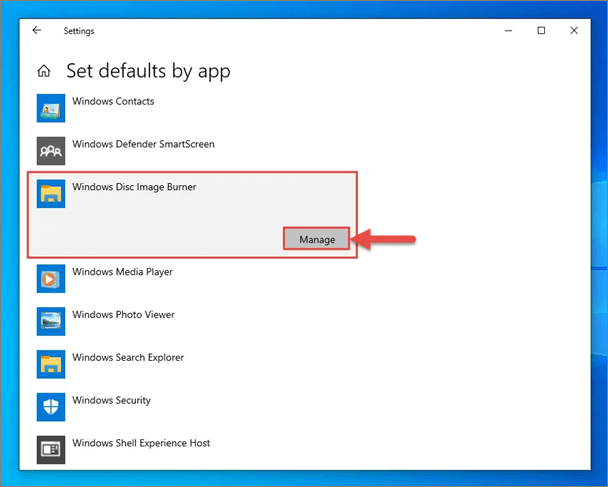Select the Windows Defender SmartScreen text label
Image resolution: width=608 pixels, height=487 pixels.
pos(143,144)
